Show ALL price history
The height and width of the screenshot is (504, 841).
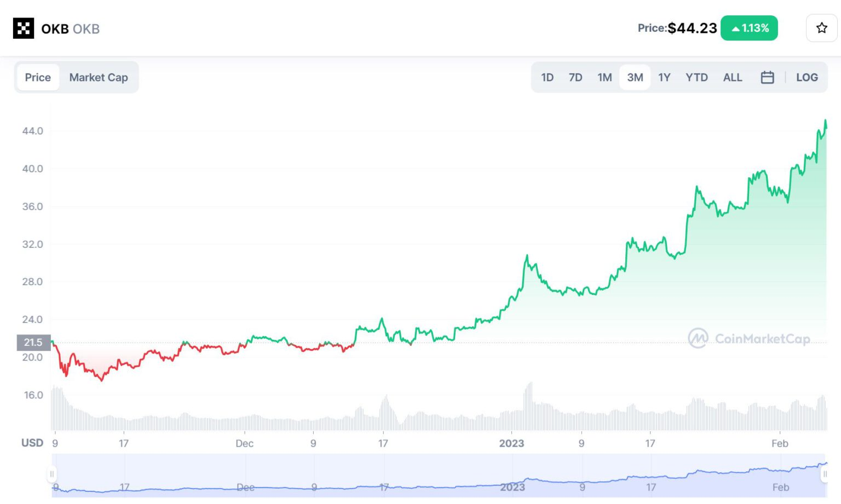(x=732, y=78)
